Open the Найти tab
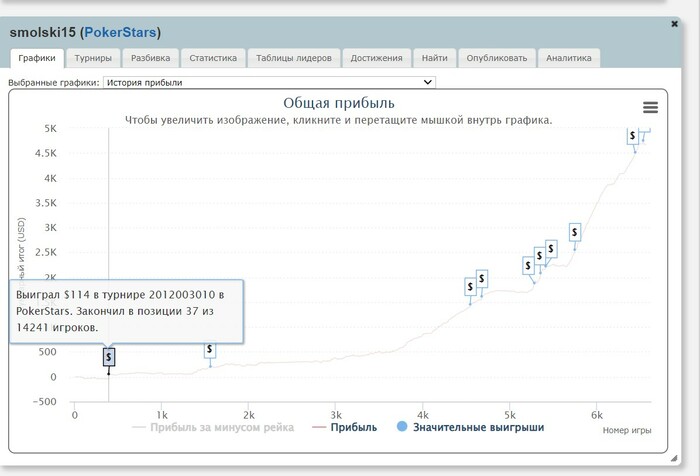 point(434,58)
